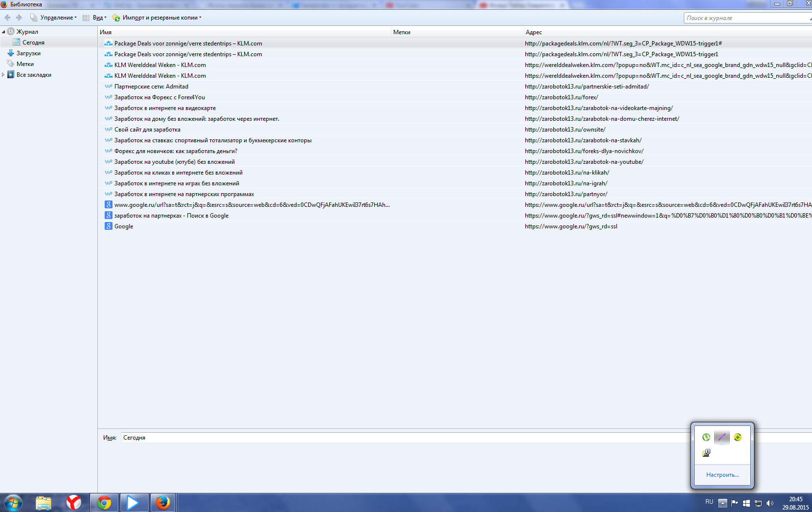Click the Поиск в журнале search field
This screenshot has width=812, height=512.
tap(747, 18)
